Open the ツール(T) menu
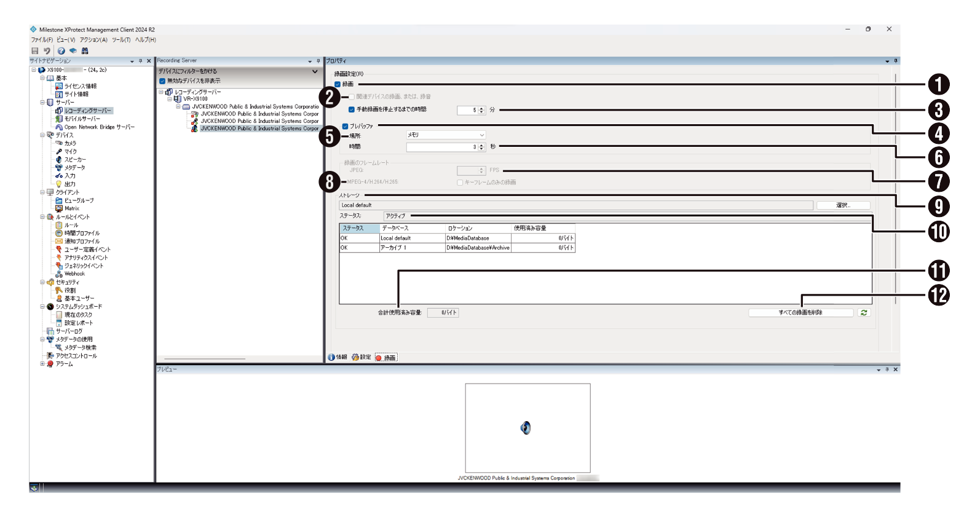This screenshot has height=517, width=980. point(121,40)
